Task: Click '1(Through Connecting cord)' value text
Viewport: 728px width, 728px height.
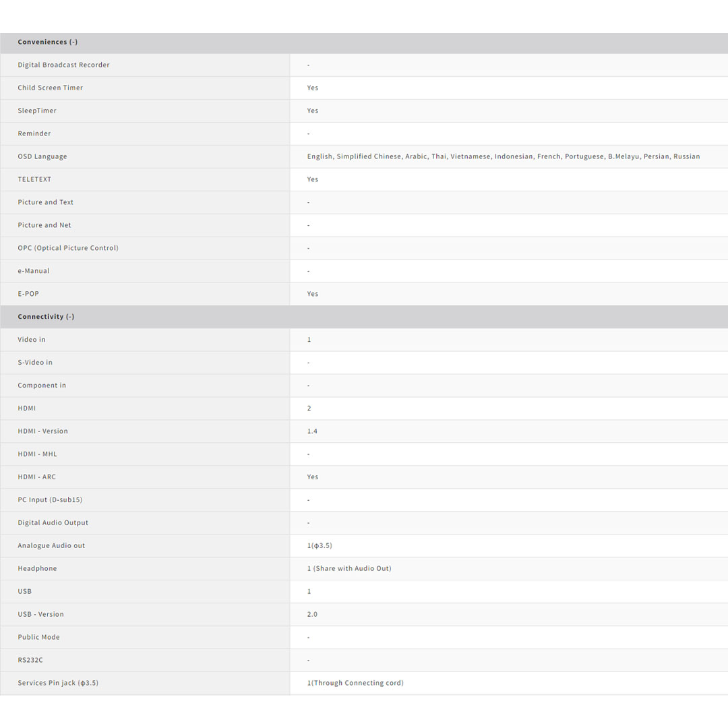Action: pos(355,684)
